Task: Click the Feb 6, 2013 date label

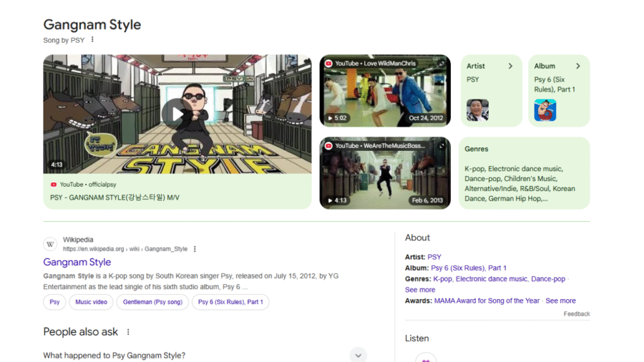Action: 428,200
